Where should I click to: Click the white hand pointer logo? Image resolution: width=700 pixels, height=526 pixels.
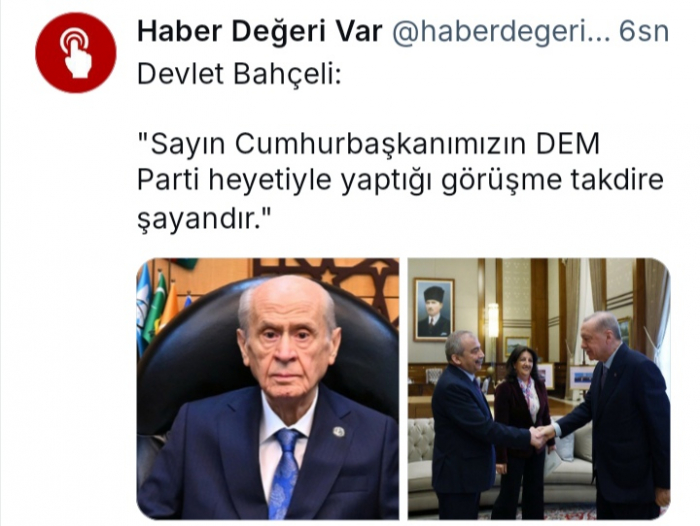coord(75,53)
